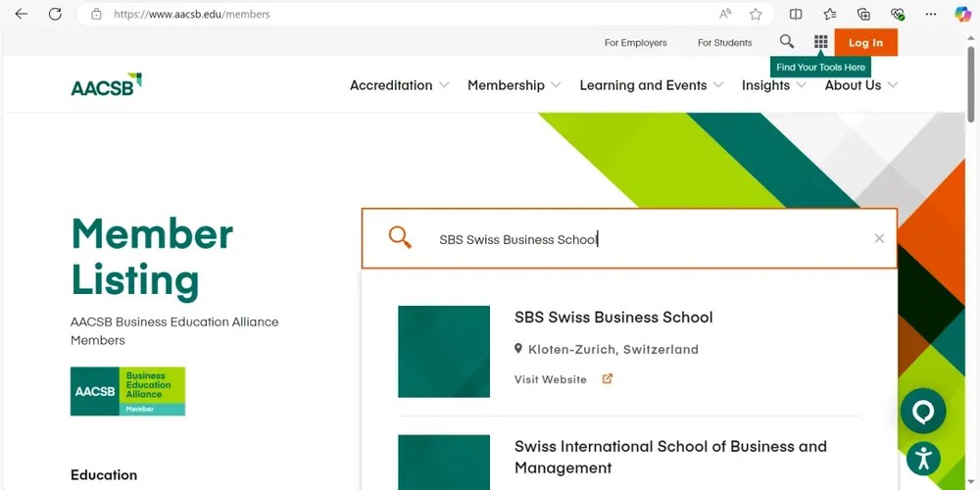980x490 pixels.
Task: Click the Education filter heading
Action: 104,475
